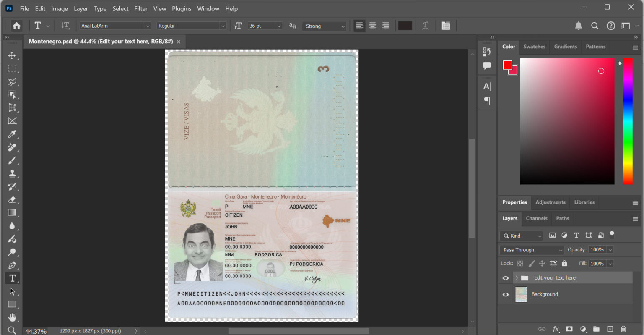Click the rainbow hue slider

point(628,121)
